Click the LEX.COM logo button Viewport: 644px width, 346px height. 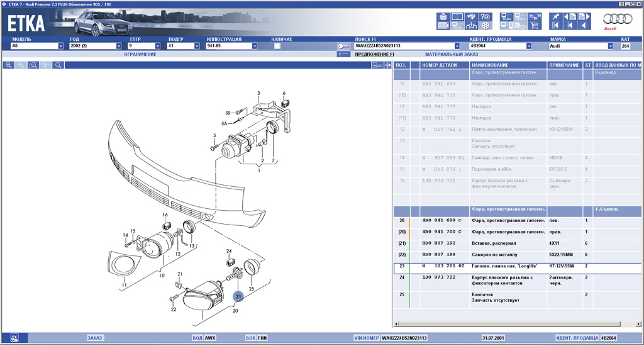14,338
